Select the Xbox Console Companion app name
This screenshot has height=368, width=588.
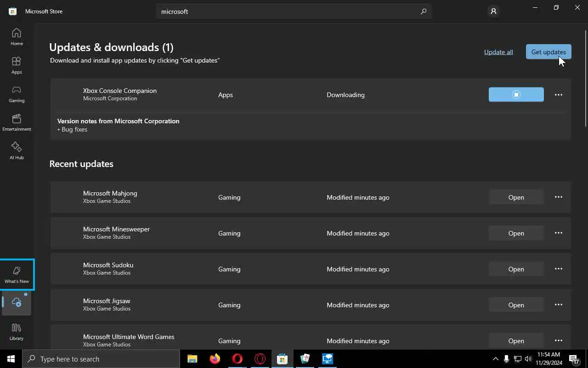(120, 91)
